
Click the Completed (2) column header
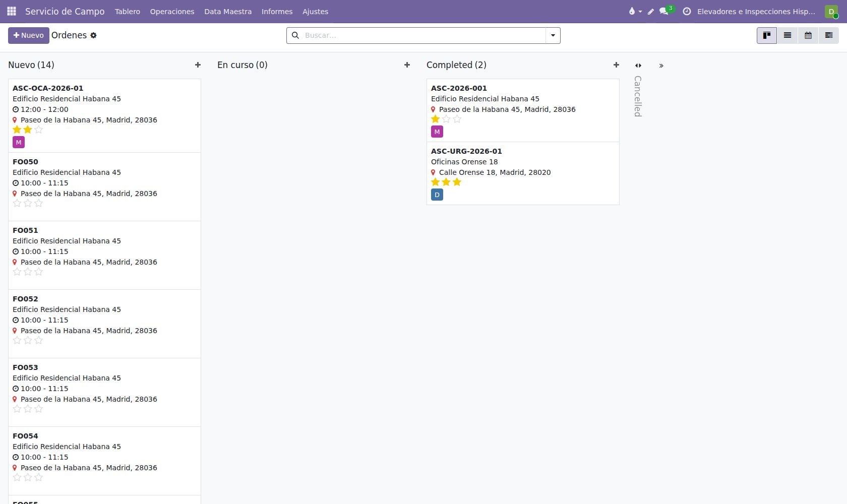[x=456, y=65]
